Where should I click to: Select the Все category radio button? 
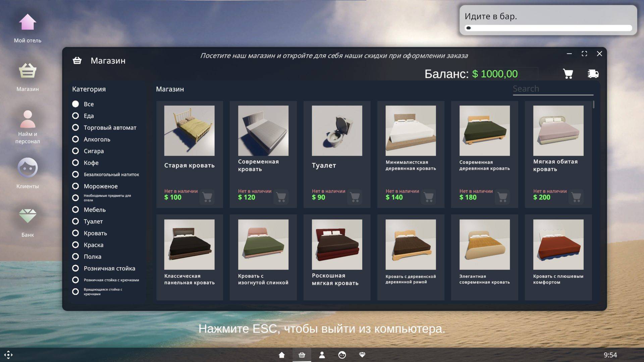75,104
